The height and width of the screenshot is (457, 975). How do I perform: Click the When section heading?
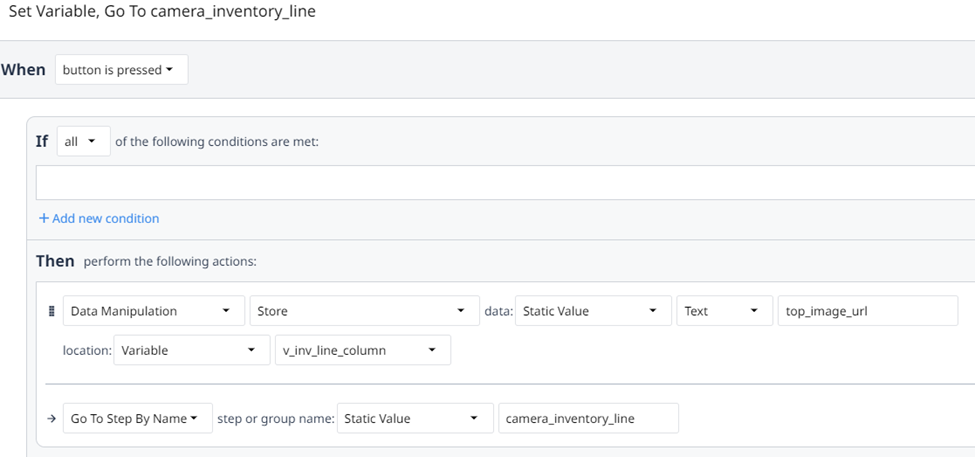24,70
